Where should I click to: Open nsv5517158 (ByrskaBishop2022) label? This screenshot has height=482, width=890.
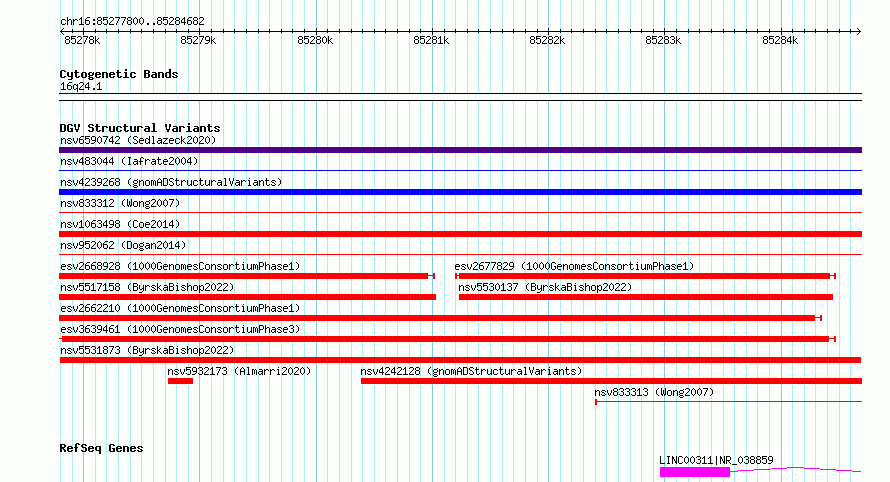147,287
